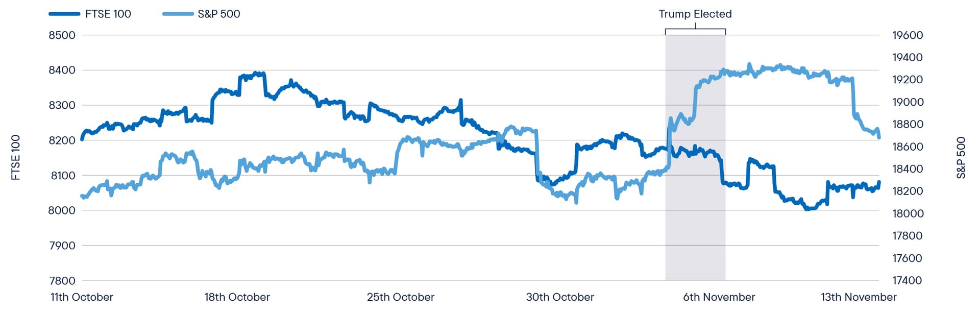Select the 18000 value on right axis
The image size is (980, 313).
click(907, 213)
